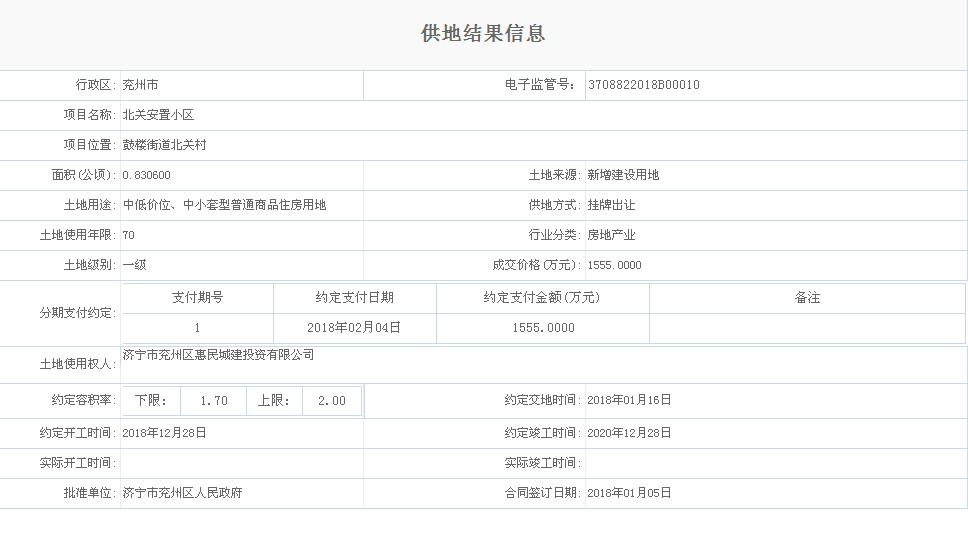Click the plot ratio lower limit 1.70
The height and width of the screenshot is (557, 968).
(x=214, y=401)
